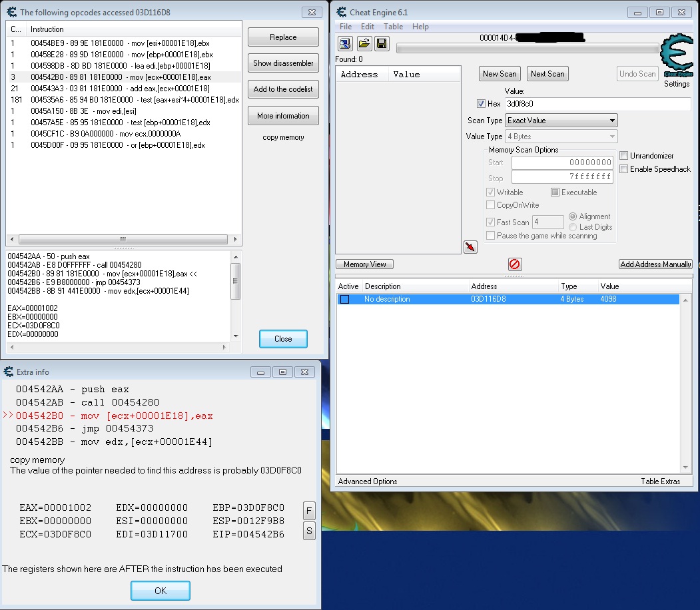
Task: Enable Speedhack
Action: tap(623, 168)
